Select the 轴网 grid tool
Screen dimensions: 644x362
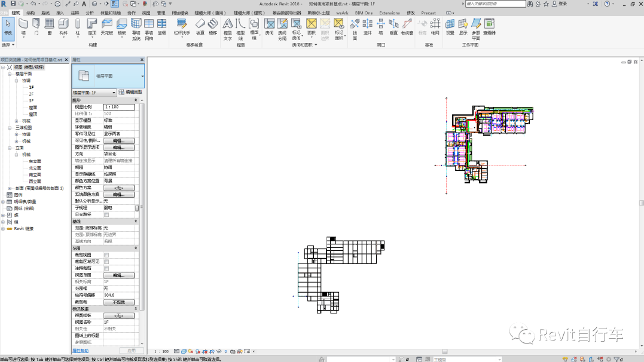coord(435,27)
